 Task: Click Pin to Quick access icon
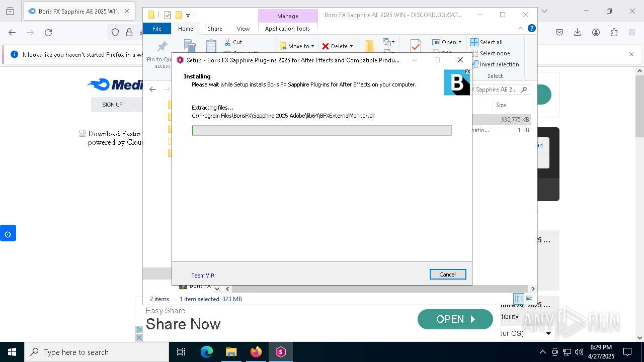click(x=162, y=47)
